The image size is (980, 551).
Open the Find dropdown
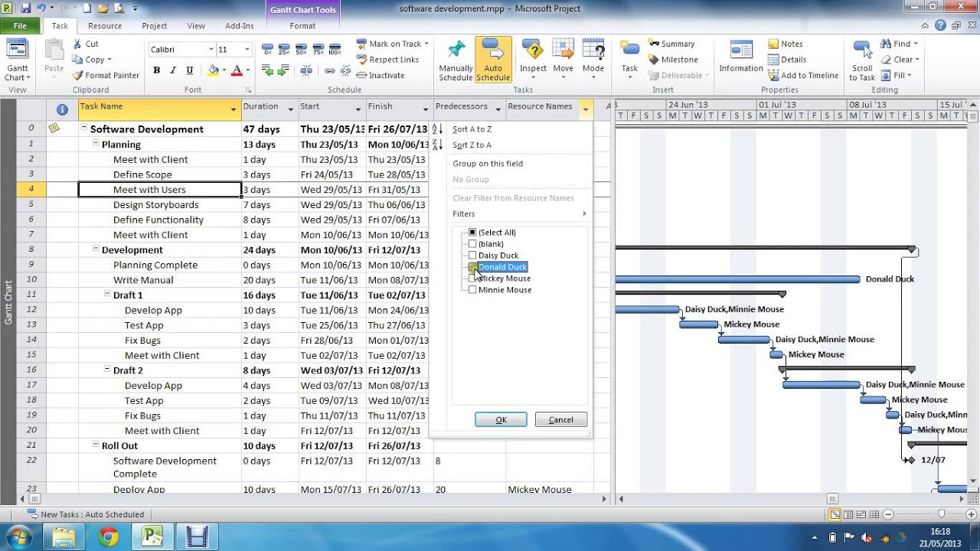point(900,44)
